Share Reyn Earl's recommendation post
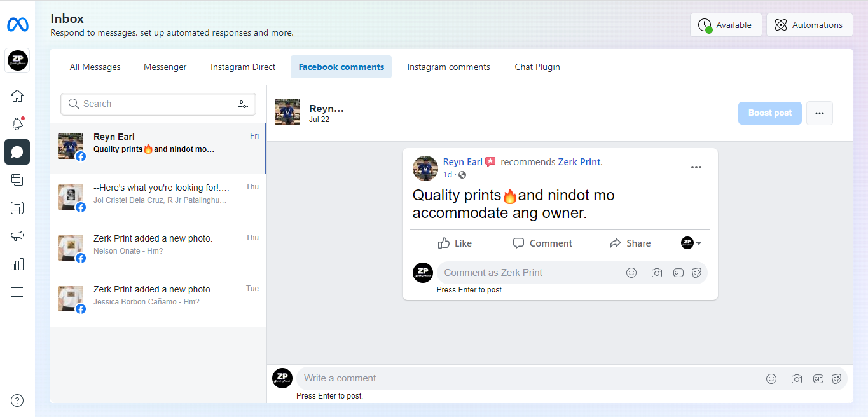The height and width of the screenshot is (417, 868). 630,243
